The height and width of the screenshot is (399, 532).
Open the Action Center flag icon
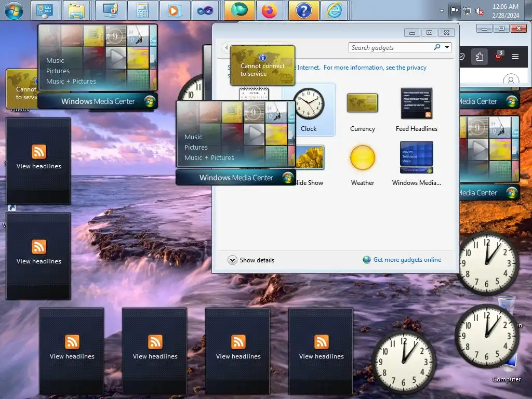coord(454,10)
